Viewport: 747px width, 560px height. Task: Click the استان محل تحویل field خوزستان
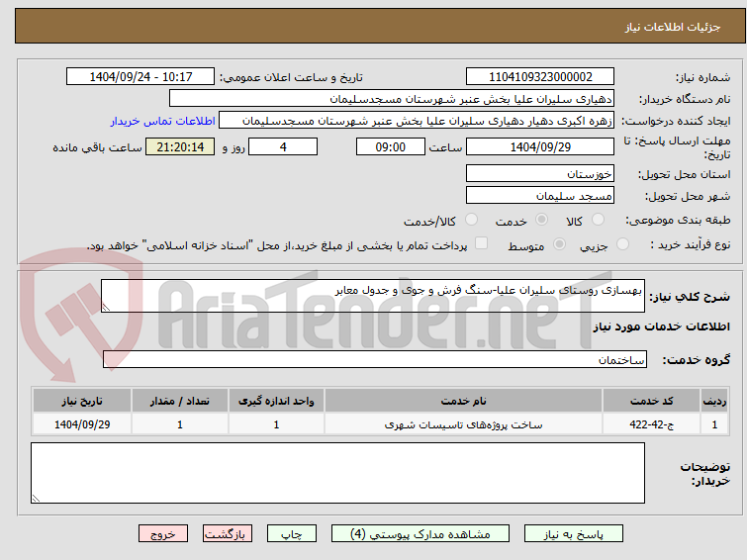pos(540,173)
